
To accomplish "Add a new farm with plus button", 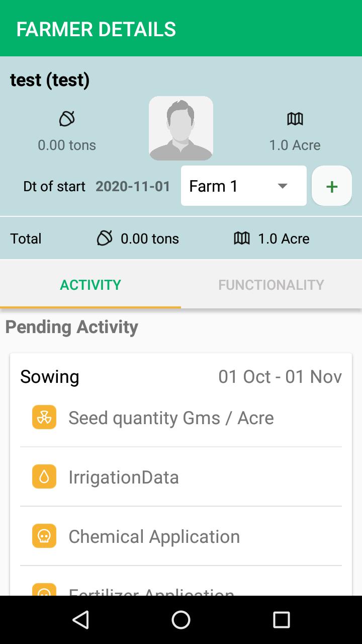I will pyautogui.click(x=332, y=186).
